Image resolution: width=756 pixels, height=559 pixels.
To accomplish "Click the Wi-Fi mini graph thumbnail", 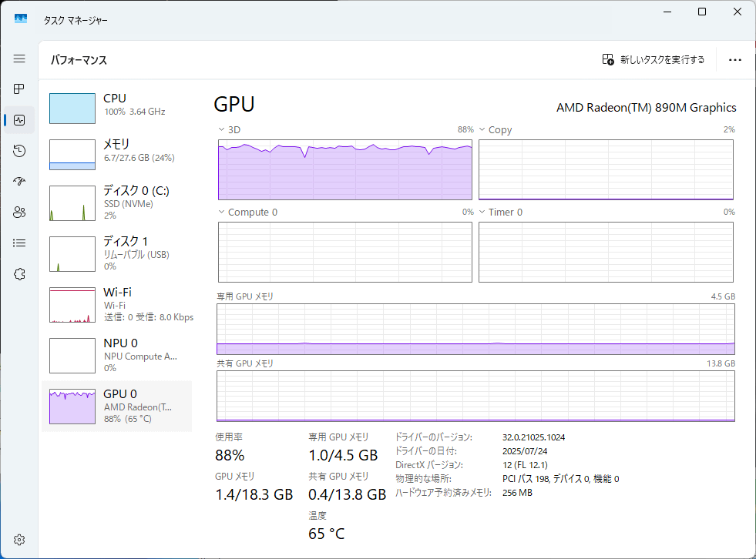I will click(72, 305).
